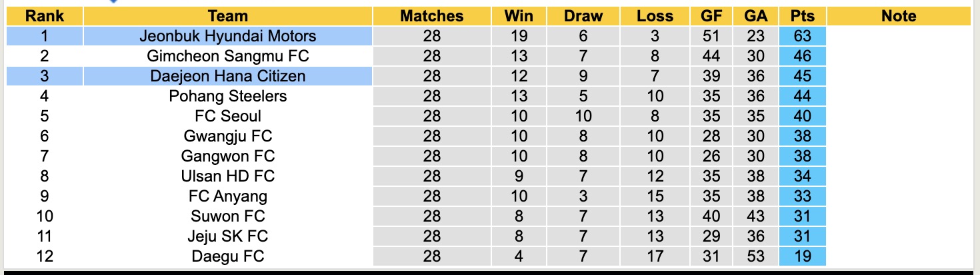Viewport: 980px width, 275px height.
Task: Click the Loss column header
Action: [x=655, y=16]
